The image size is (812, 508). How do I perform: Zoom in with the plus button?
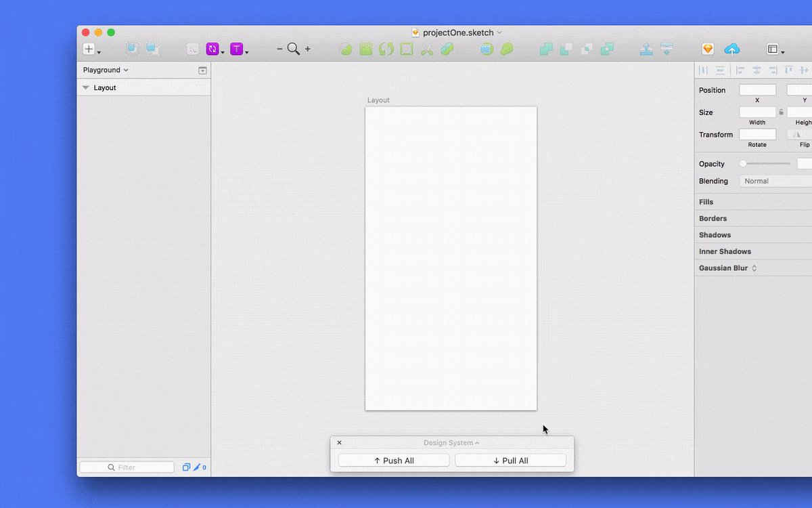pyautogui.click(x=308, y=49)
